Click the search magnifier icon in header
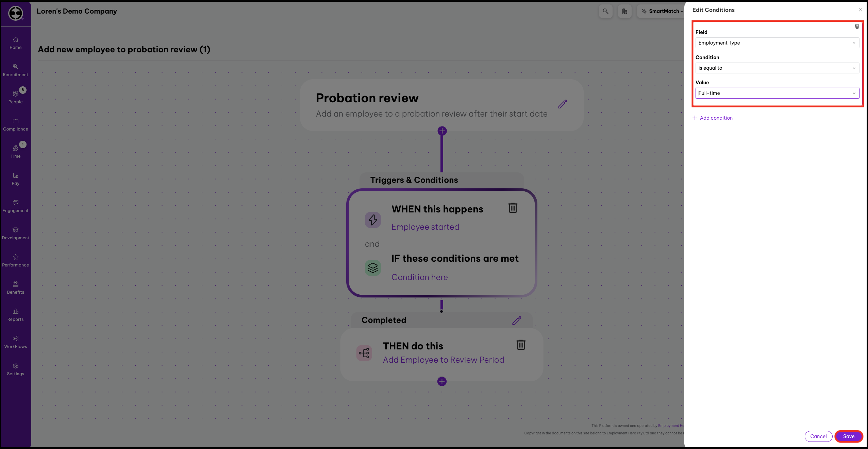This screenshot has height=449, width=868. click(x=605, y=11)
